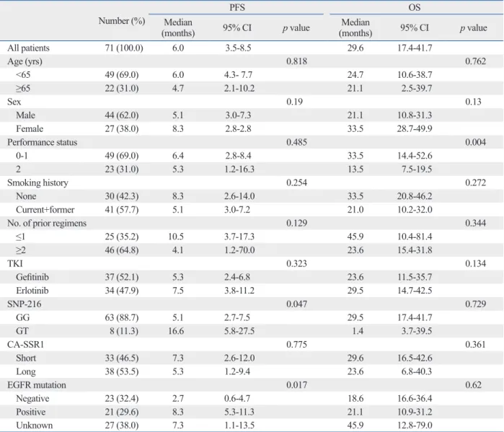Image resolution: width=504 pixels, height=432 pixels.
Task: Select the count '25 (35.2)'
Action: tap(122, 237)
